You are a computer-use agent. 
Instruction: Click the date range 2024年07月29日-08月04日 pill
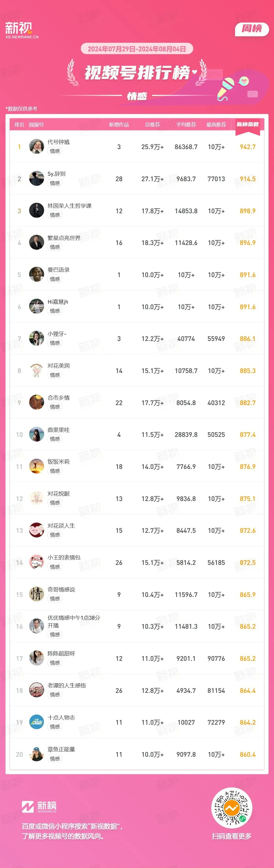(137, 49)
